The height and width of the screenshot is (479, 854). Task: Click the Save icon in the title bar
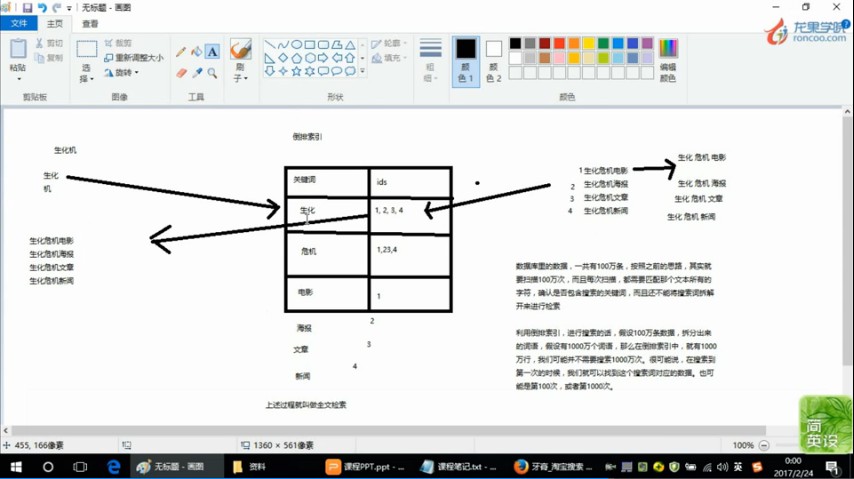[27, 8]
